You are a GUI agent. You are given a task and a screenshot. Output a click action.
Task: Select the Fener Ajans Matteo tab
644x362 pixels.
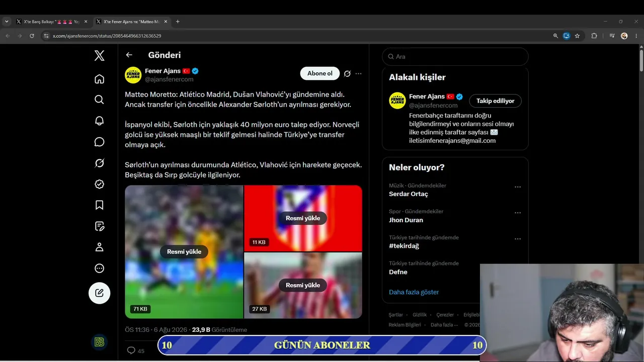point(132,22)
